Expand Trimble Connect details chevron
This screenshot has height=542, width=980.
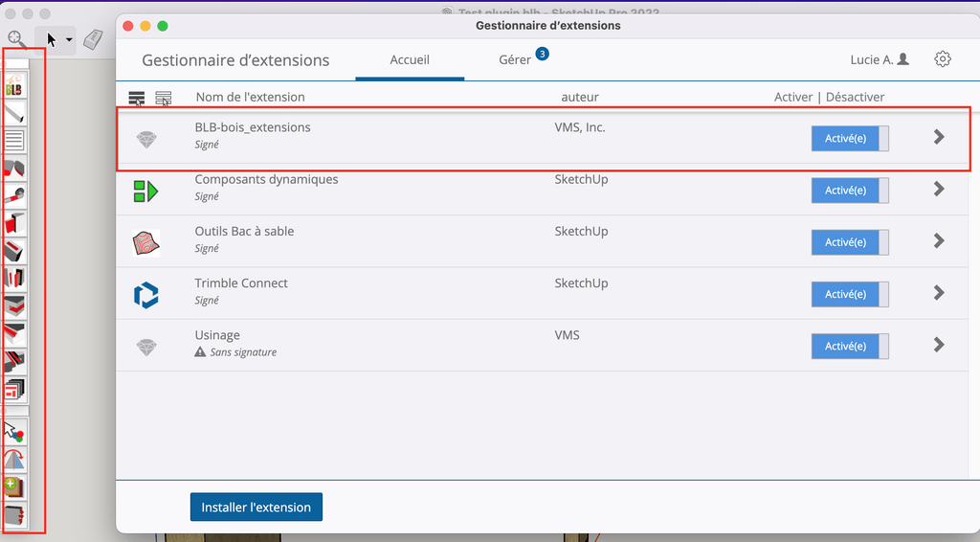click(x=939, y=293)
